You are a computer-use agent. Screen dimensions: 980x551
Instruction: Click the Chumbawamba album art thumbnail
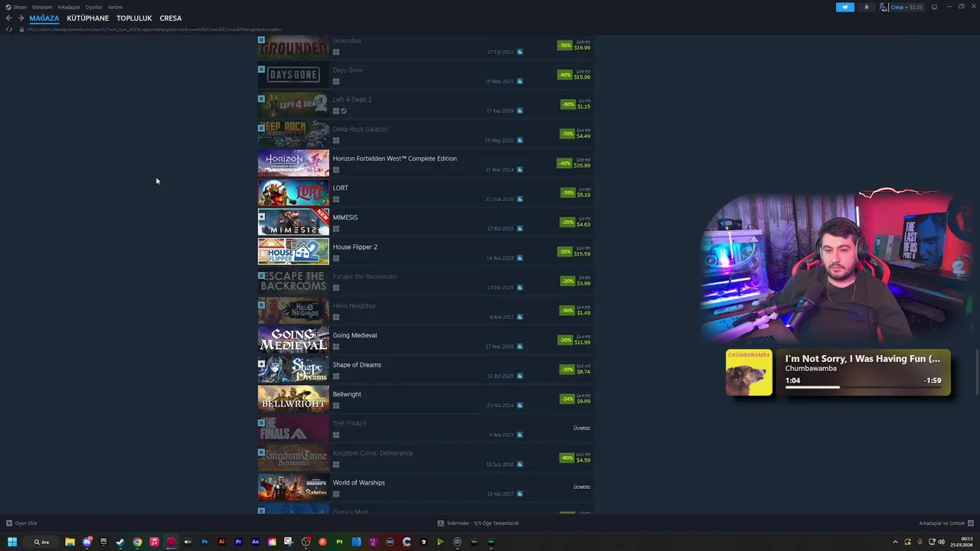749,373
